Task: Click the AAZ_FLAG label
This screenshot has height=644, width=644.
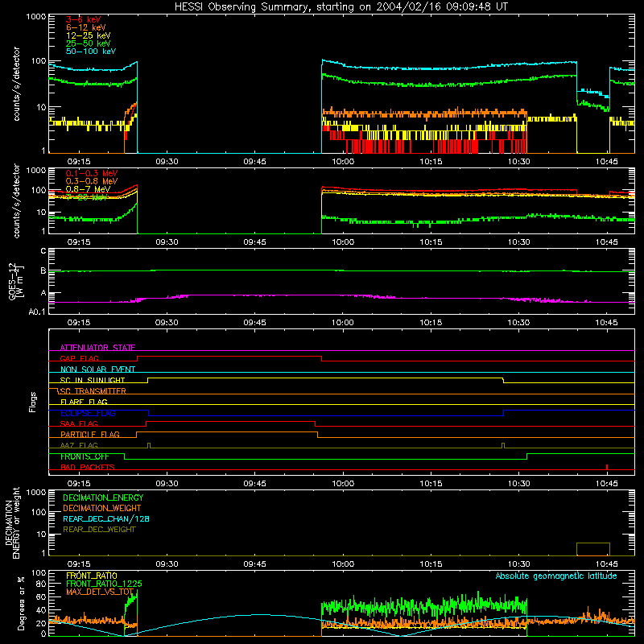Action: click(x=79, y=445)
